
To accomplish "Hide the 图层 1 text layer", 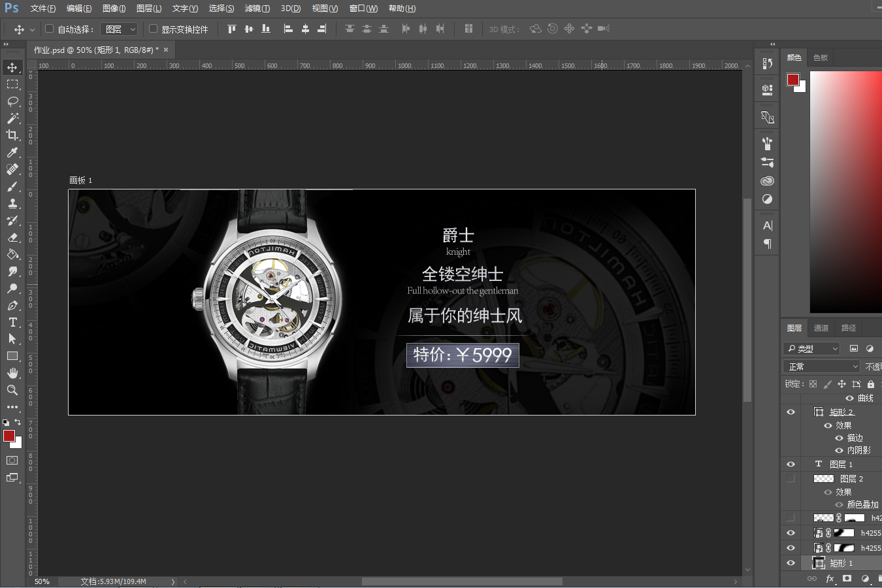I will [791, 465].
